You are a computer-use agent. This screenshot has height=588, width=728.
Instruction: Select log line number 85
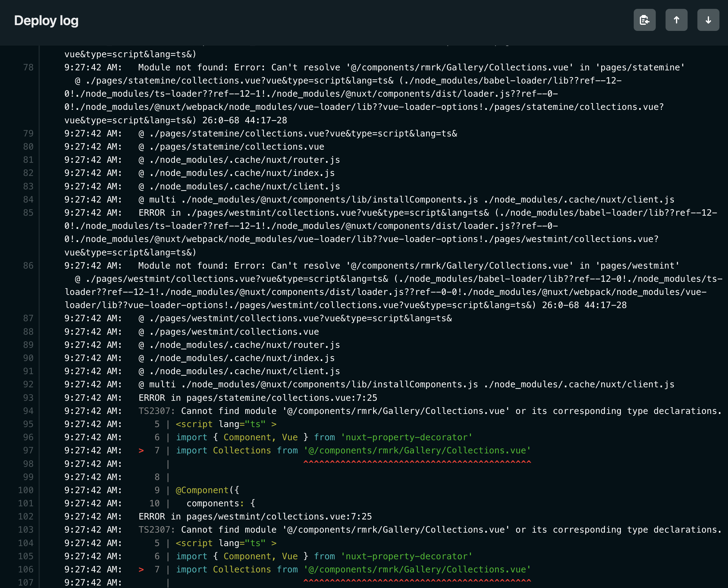coord(28,213)
